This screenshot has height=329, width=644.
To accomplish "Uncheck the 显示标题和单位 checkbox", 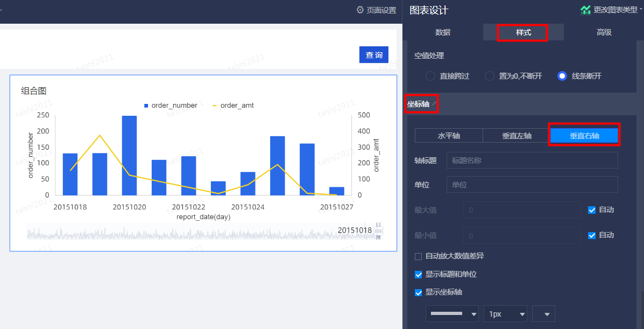I will click(419, 275).
